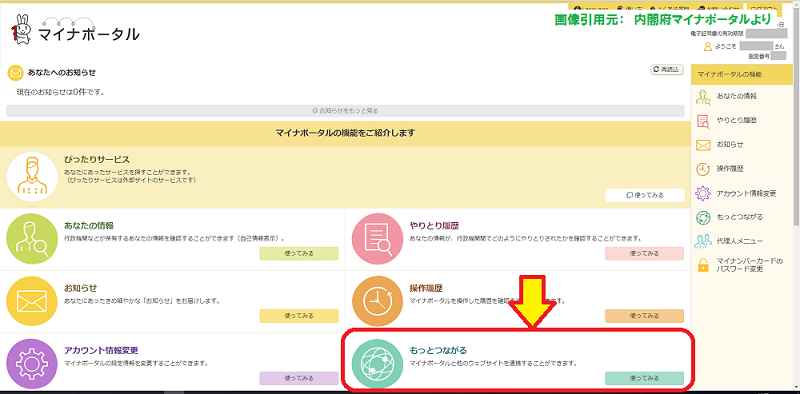This screenshot has height=394, width=800.
Task: Click 使ってみる for アカウント情報変更
Action: point(299,378)
